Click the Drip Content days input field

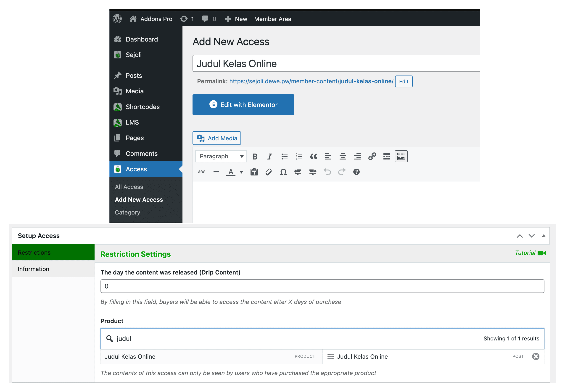tap(322, 286)
